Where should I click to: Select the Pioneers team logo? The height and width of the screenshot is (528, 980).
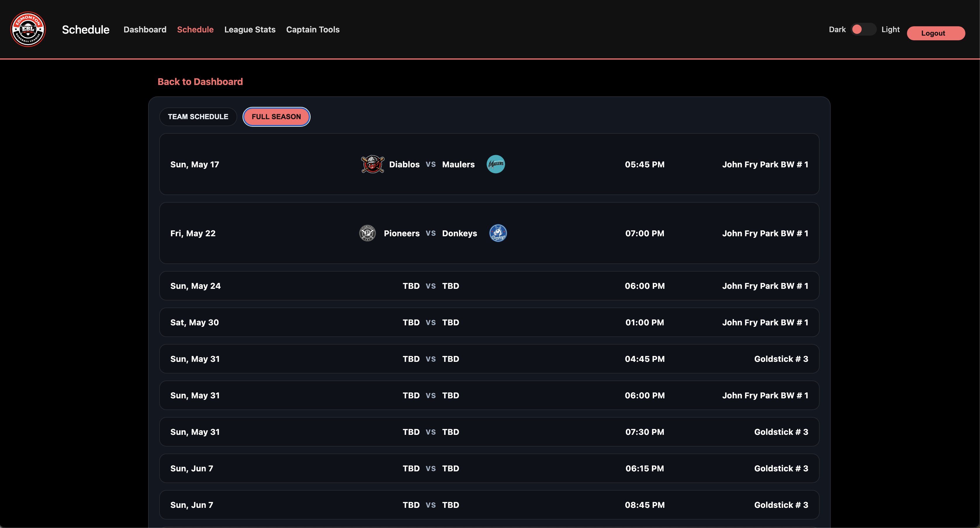367,233
